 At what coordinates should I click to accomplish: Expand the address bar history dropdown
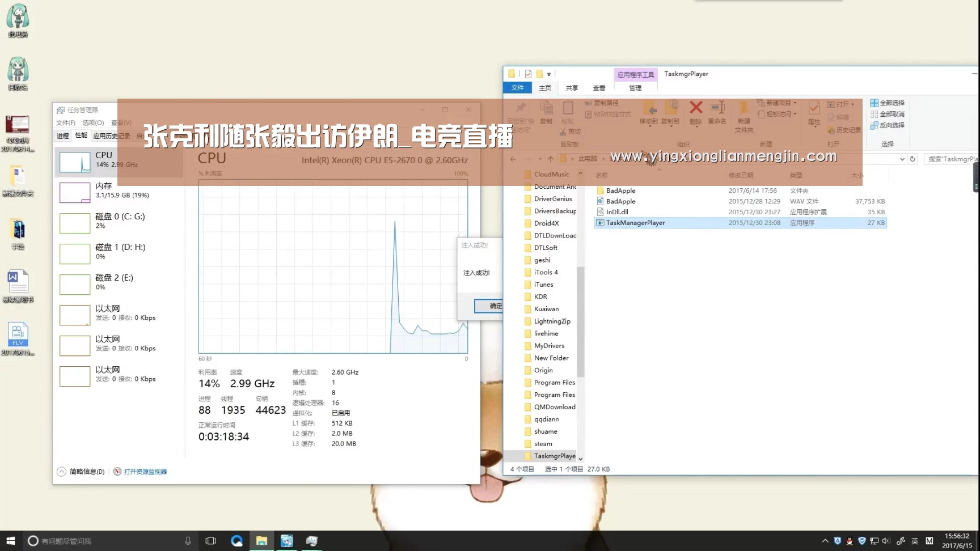coord(902,159)
